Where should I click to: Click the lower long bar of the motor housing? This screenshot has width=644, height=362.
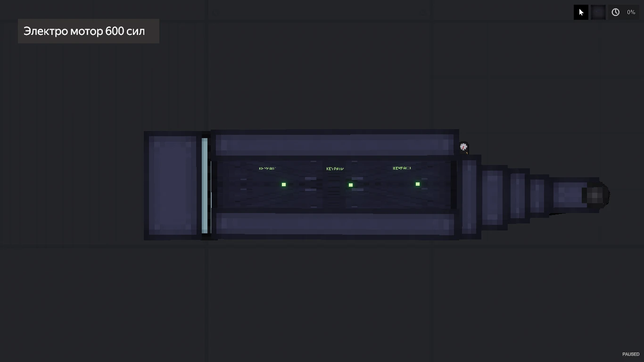click(x=335, y=224)
